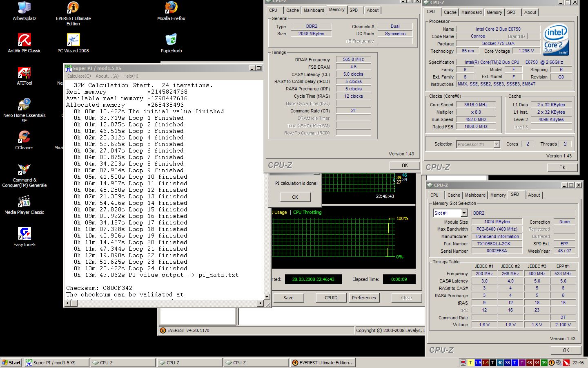Click the tray temperature icon showing 38
The image size is (588, 368).
pyautogui.click(x=507, y=363)
